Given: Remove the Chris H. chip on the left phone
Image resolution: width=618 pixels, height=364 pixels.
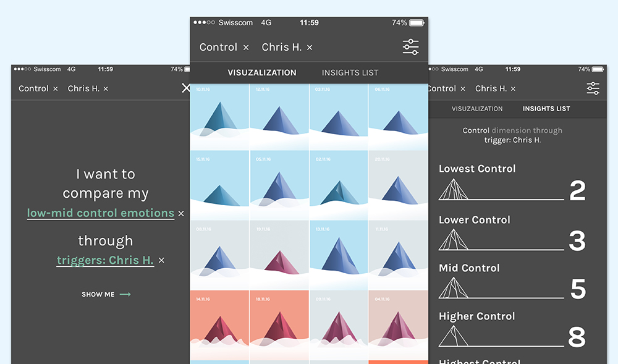Looking at the screenshot, I should coord(106,89).
